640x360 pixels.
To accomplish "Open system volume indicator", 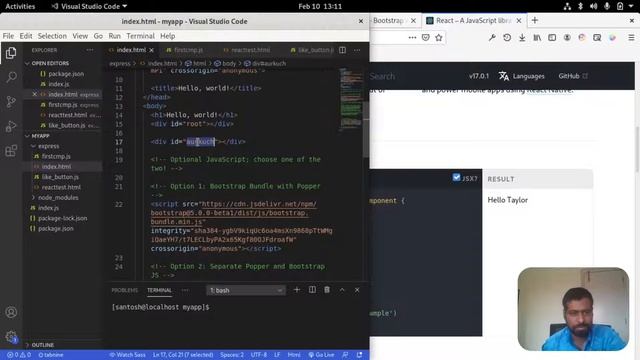I will 593,6.
